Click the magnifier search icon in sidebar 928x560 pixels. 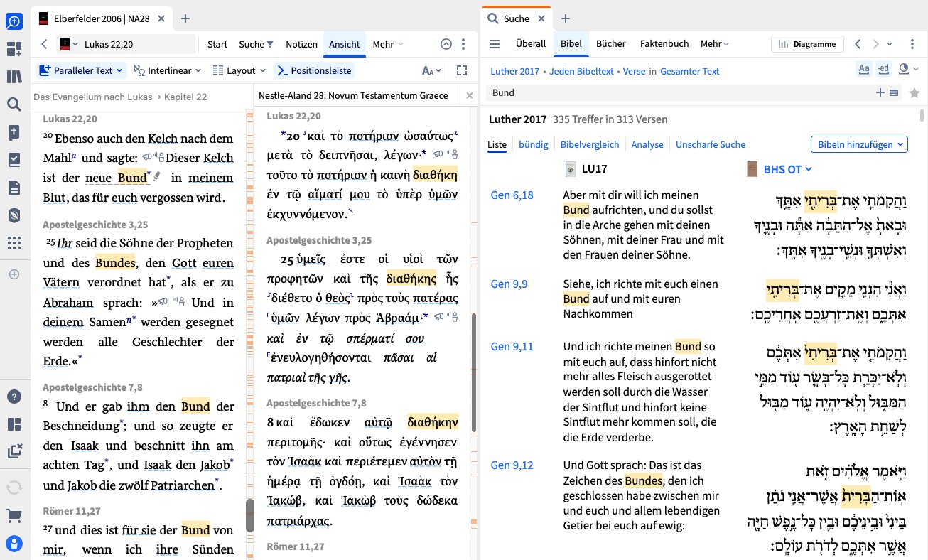(14, 105)
